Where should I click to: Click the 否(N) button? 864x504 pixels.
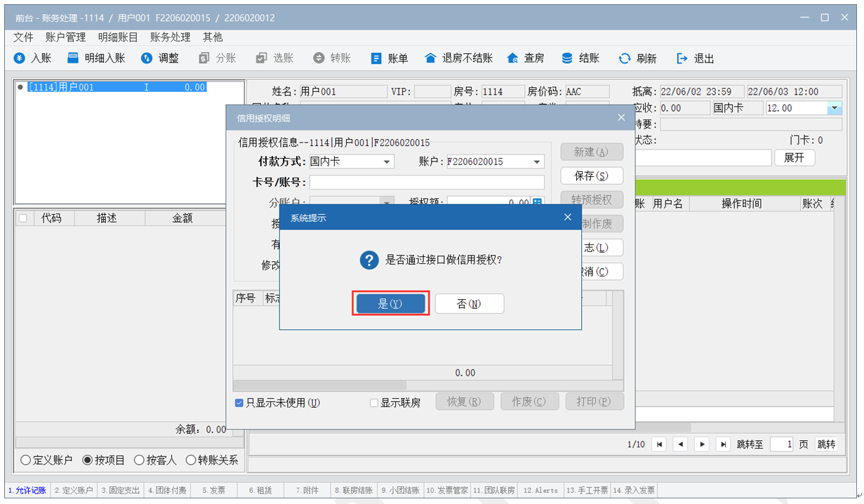[469, 304]
